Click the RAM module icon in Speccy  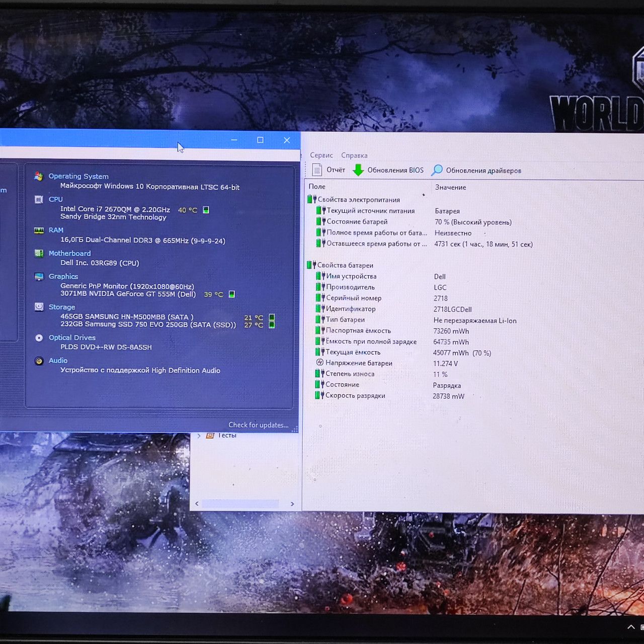click(39, 230)
